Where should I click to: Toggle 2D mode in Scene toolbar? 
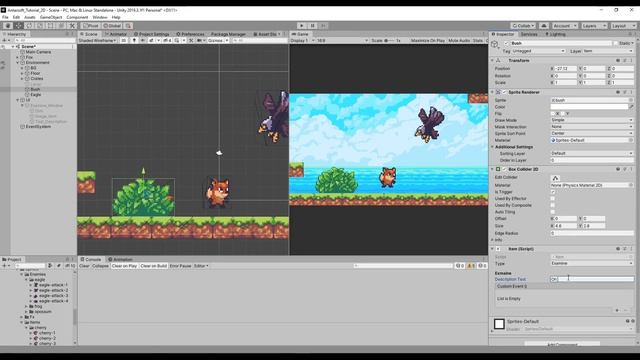click(x=124, y=40)
